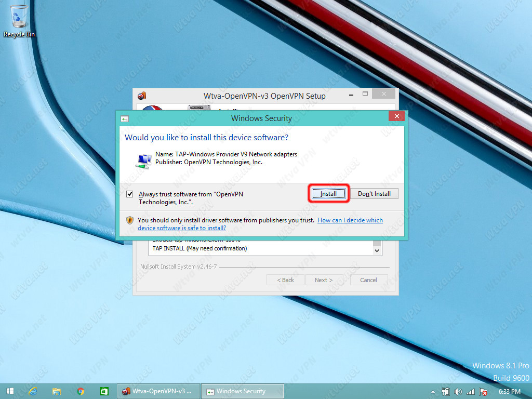Click the Next button in OpenVPN Setup
The width and height of the screenshot is (532, 399).
pos(324,280)
